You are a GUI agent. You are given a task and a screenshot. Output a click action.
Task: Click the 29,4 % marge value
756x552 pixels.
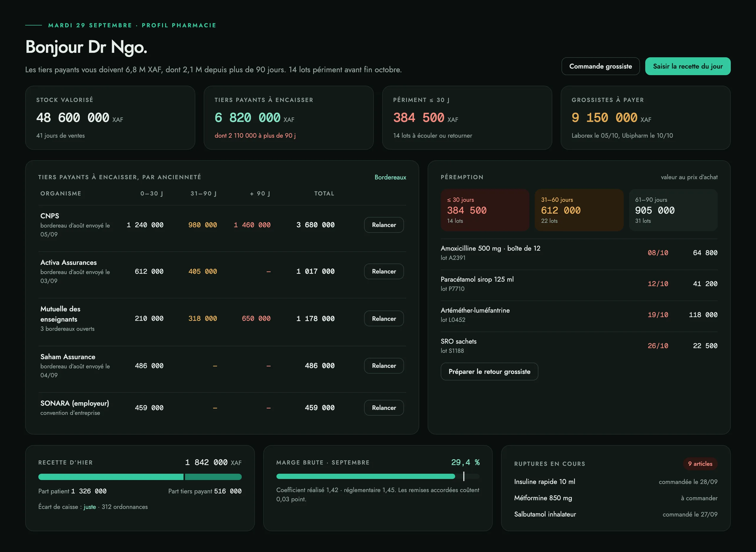465,462
